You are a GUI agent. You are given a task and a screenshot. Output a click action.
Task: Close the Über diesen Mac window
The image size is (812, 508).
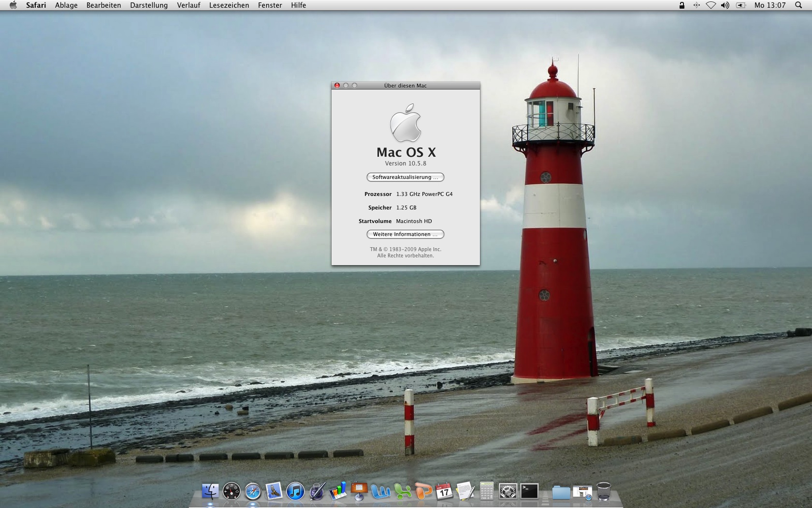337,86
